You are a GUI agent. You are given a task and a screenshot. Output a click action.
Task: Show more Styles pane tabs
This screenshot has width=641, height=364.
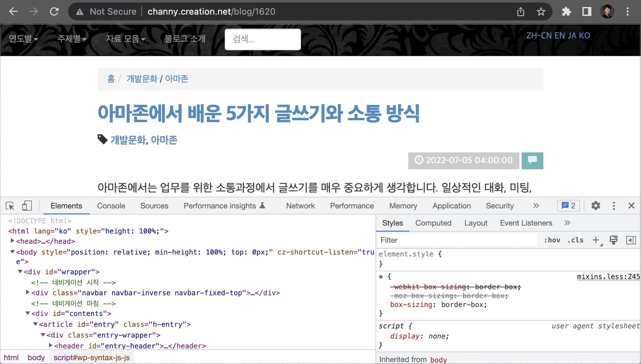[567, 223]
